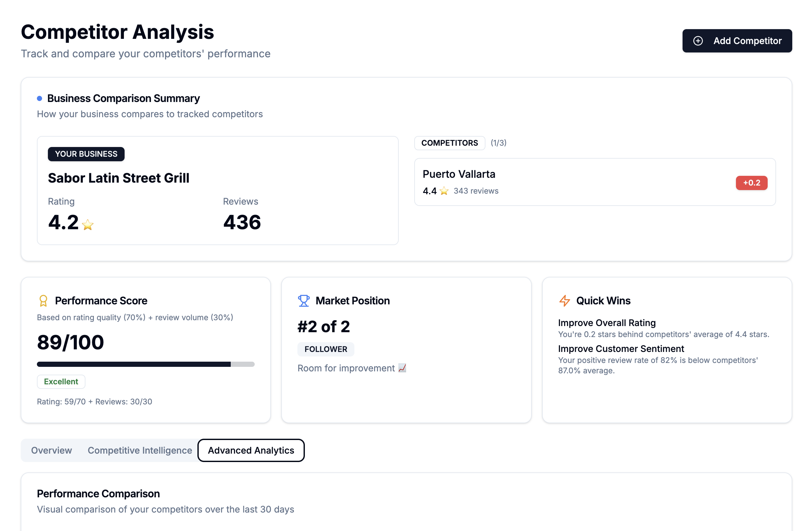Click the Quick Wins lightning bolt icon
The width and height of the screenshot is (812, 531).
tap(564, 301)
